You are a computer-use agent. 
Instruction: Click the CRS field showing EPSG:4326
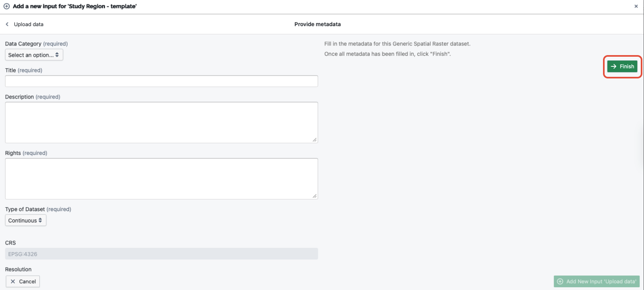point(162,254)
